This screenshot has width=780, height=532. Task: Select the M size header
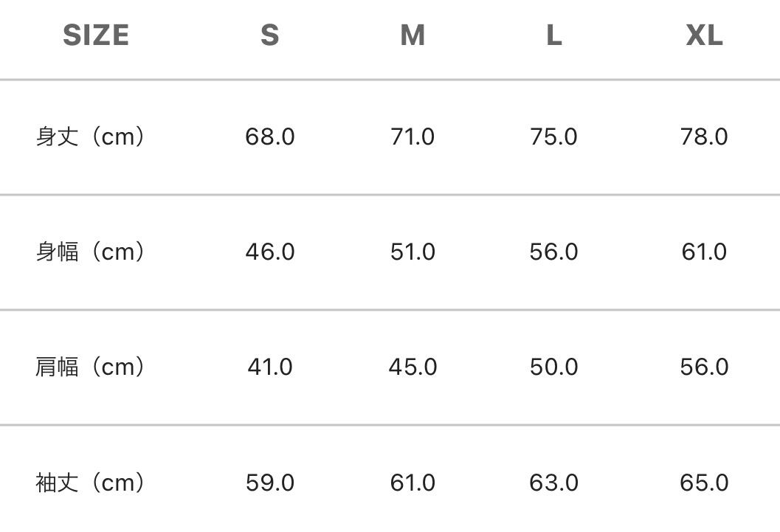pyautogui.click(x=413, y=35)
